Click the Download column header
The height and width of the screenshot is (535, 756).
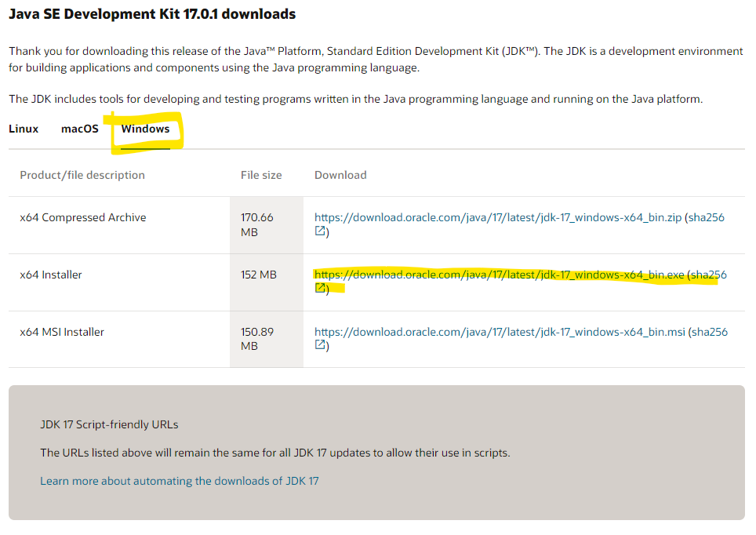tap(340, 175)
